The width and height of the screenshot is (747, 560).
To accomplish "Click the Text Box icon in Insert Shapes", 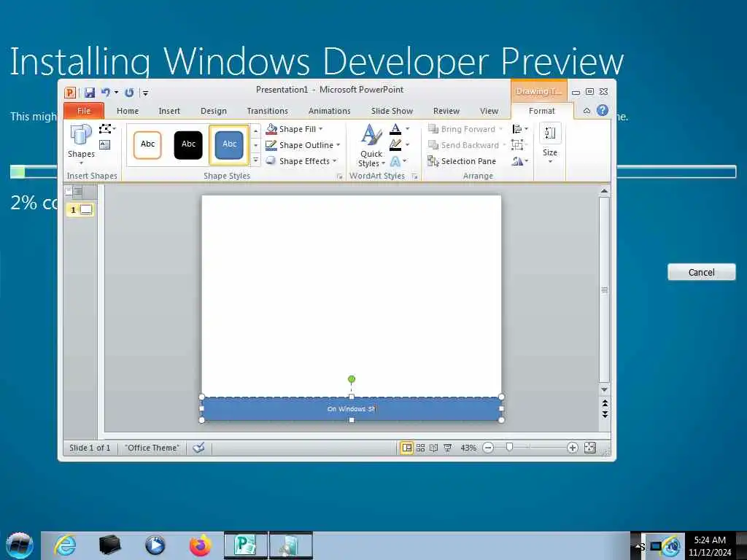I will (105, 144).
